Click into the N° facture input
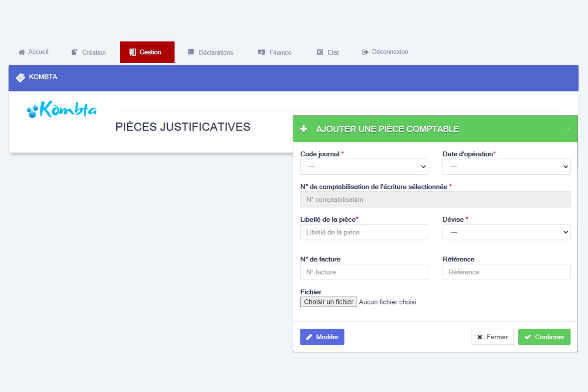The width and height of the screenshot is (588, 392). pyautogui.click(x=364, y=272)
